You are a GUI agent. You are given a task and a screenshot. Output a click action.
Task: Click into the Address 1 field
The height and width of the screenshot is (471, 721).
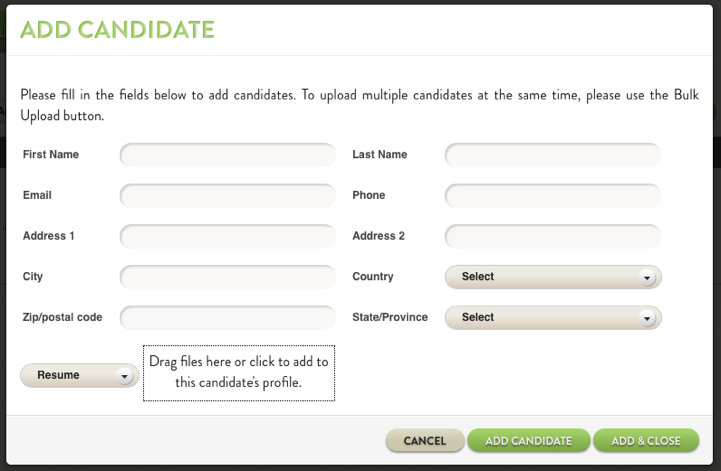[x=228, y=236]
